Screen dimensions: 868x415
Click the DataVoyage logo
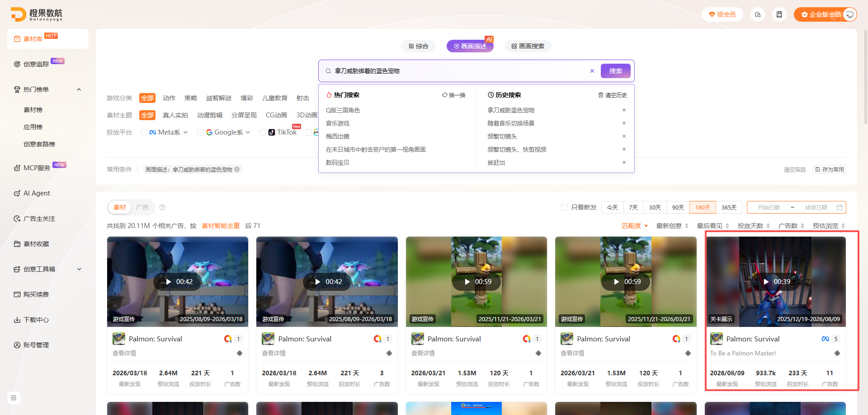coord(37,14)
